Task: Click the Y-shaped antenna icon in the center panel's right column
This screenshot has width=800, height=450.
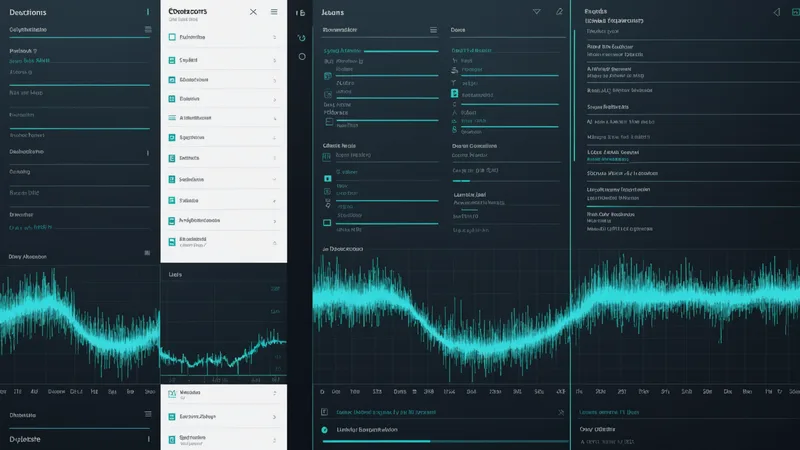Action: point(454,82)
